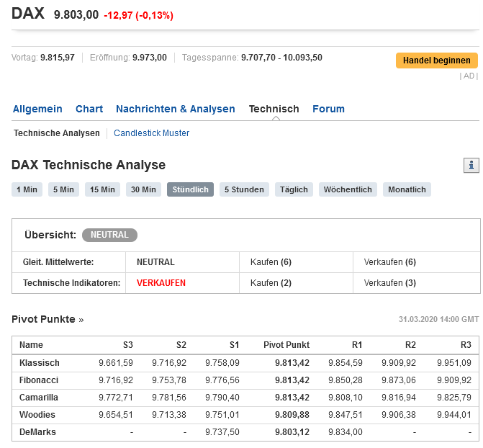This screenshot has height=448, width=483.
Task: Click the Pivot Punkt column header
Action: click(x=286, y=345)
